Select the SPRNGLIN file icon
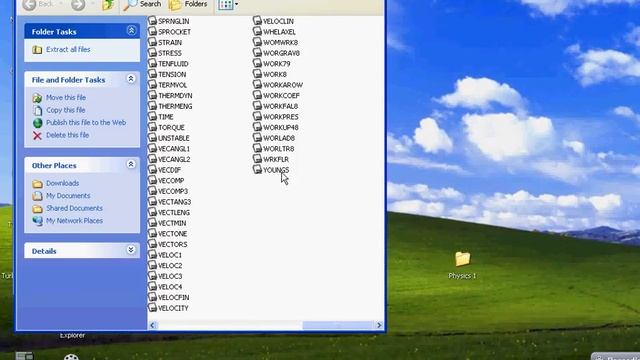Image resolution: width=640 pixels, height=360 pixels. [152, 20]
